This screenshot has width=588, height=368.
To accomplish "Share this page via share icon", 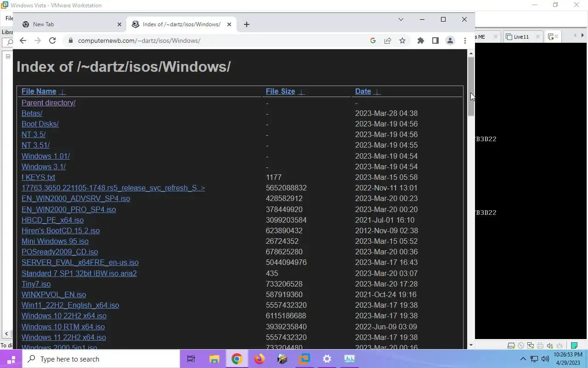I will pos(388,40).
